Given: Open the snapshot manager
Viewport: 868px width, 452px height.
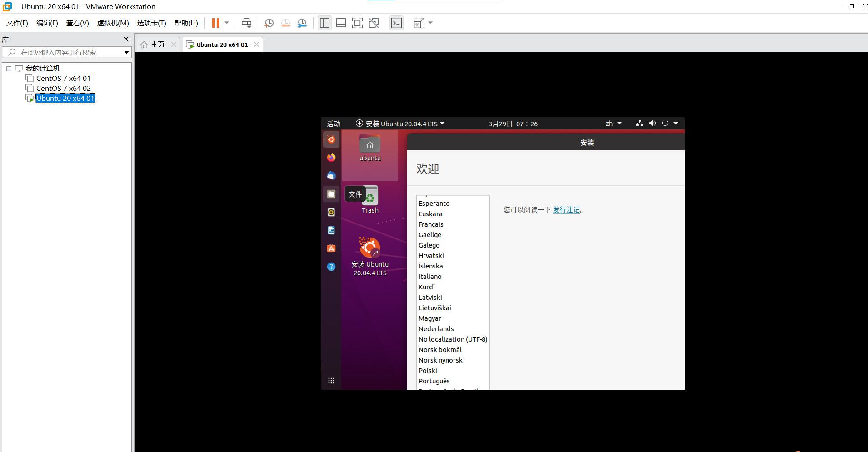Looking at the screenshot, I should [302, 23].
